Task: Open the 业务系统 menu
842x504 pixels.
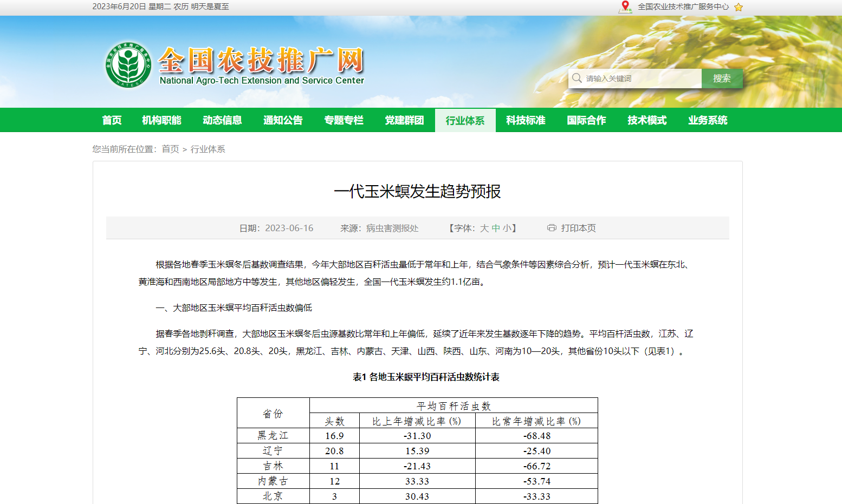Action: [x=708, y=120]
